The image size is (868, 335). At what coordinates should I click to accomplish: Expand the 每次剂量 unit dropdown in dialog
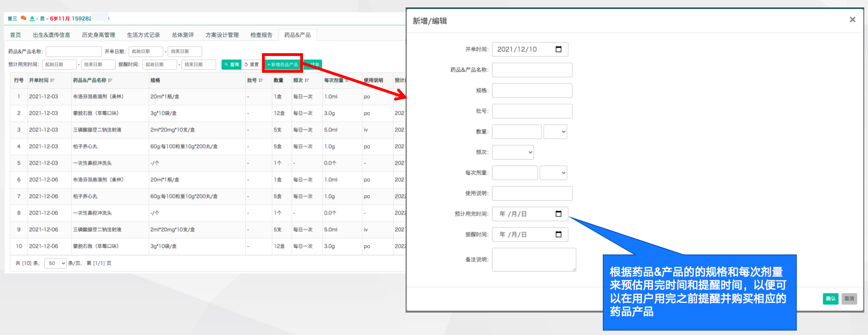(x=553, y=173)
